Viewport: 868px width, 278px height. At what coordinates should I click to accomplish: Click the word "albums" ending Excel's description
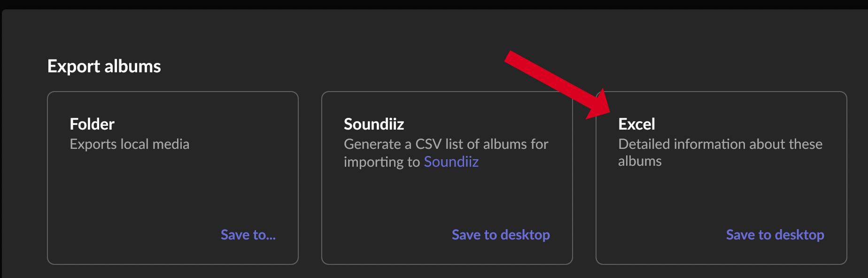[x=640, y=161]
